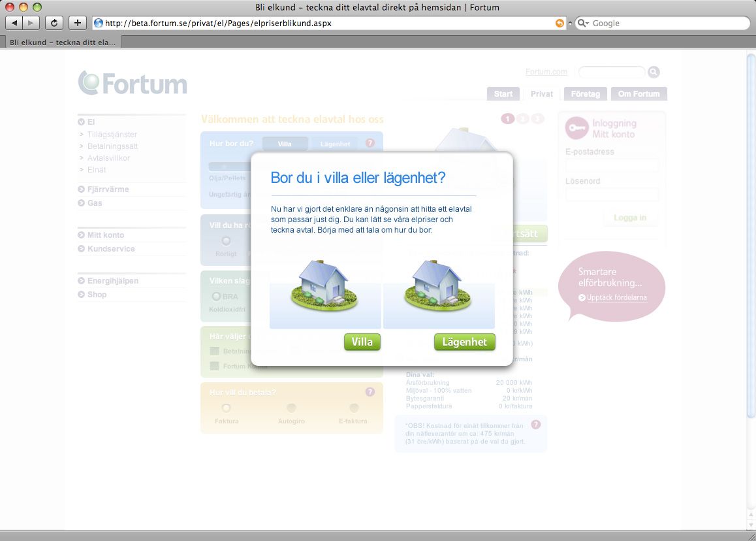Open help icon beside 'Hur bor du?'
The height and width of the screenshot is (541, 756).
(x=370, y=143)
